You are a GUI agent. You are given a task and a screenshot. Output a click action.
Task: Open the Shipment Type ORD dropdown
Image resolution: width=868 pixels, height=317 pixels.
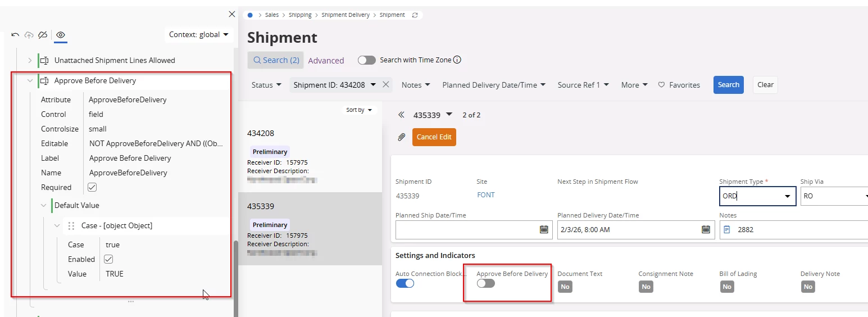[x=788, y=196]
